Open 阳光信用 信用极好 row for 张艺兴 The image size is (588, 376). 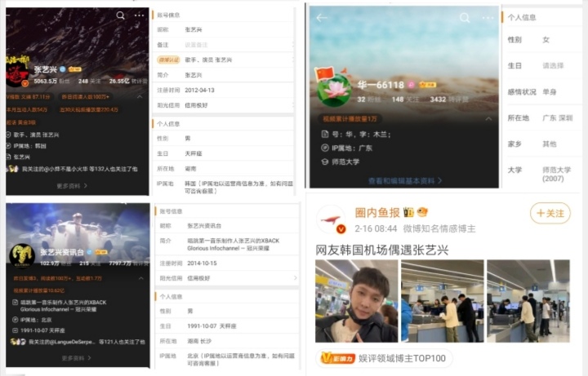[x=224, y=105]
